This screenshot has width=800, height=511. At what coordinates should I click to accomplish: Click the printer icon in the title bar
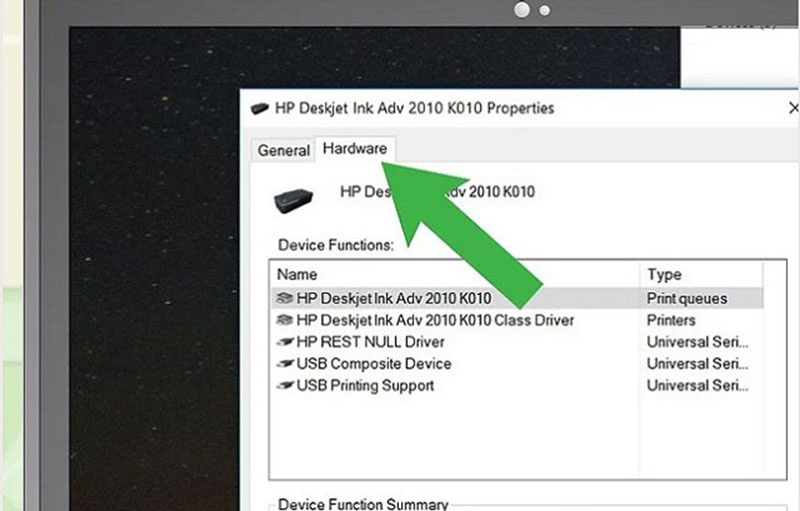(x=259, y=108)
